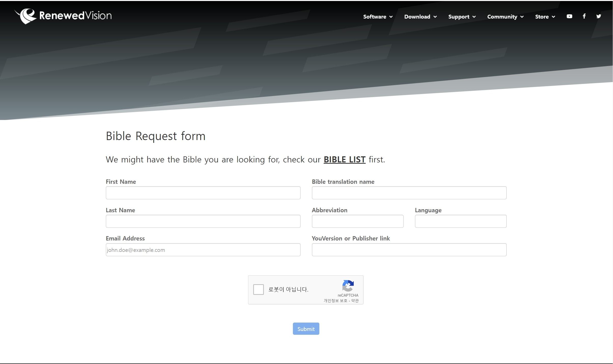The height and width of the screenshot is (364, 613).
Task: Check the reCAPTCHA not-a-robot checkbox
Action: pos(258,290)
